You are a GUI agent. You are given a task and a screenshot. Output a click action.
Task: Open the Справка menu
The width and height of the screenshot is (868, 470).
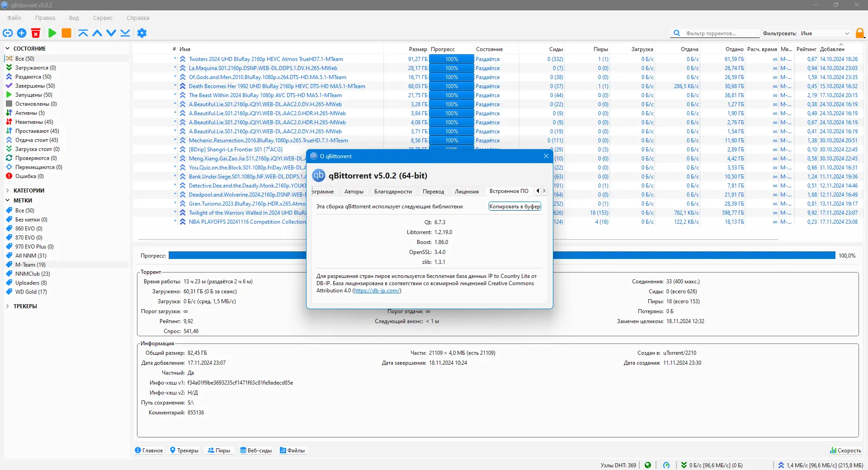(138, 18)
